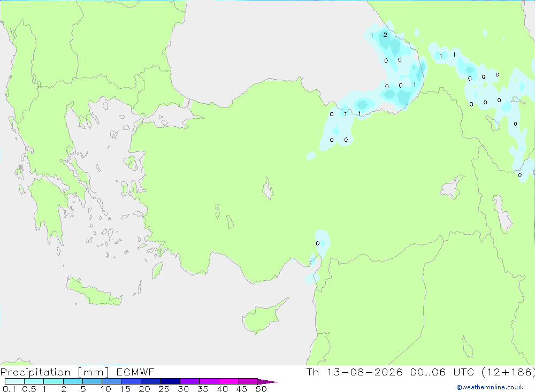Pick the 40–45 mm magenta legend swatch
The width and height of the screenshot is (535, 392).
coord(228,381)
